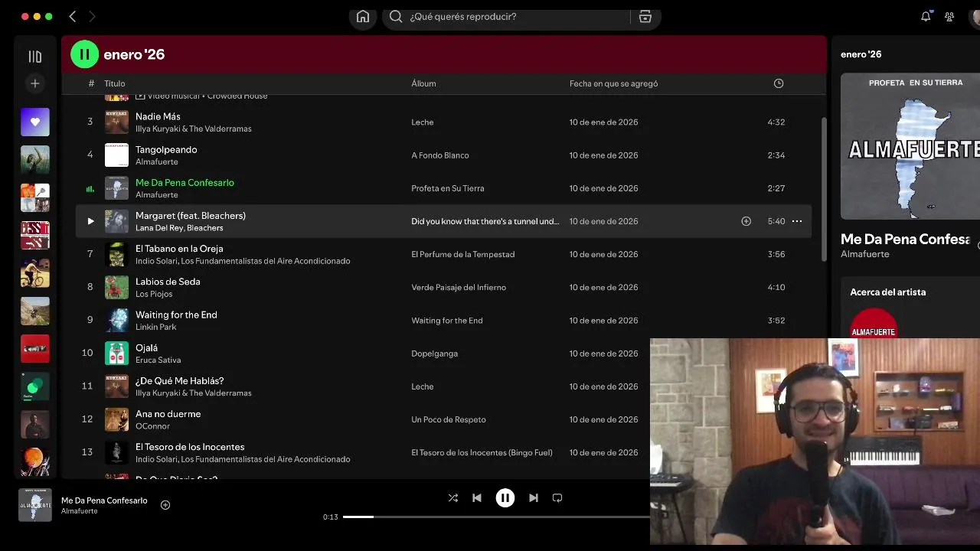Open Eruca Sativa artist link

click(x=158, y=360)
